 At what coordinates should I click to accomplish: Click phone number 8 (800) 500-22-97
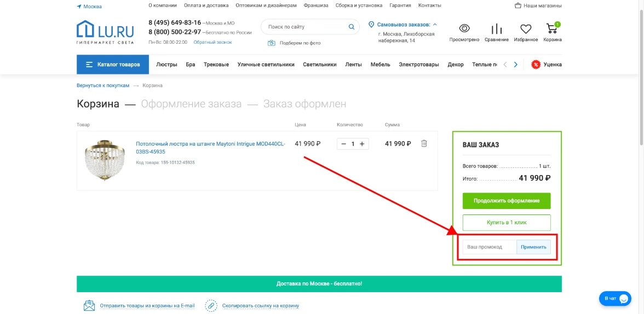[175, 32]
